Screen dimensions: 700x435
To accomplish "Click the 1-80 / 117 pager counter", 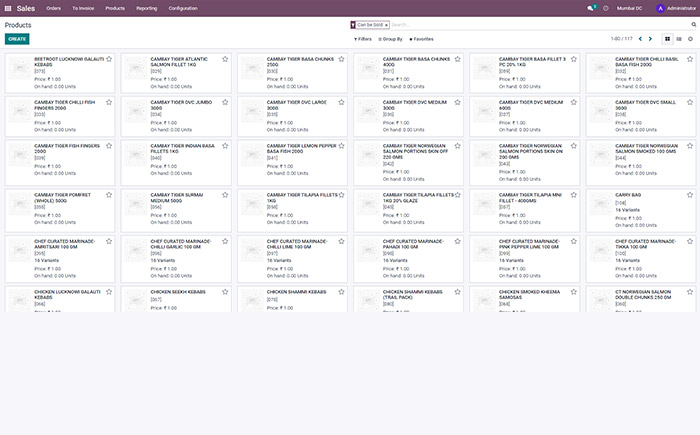I will coord(621,39).
